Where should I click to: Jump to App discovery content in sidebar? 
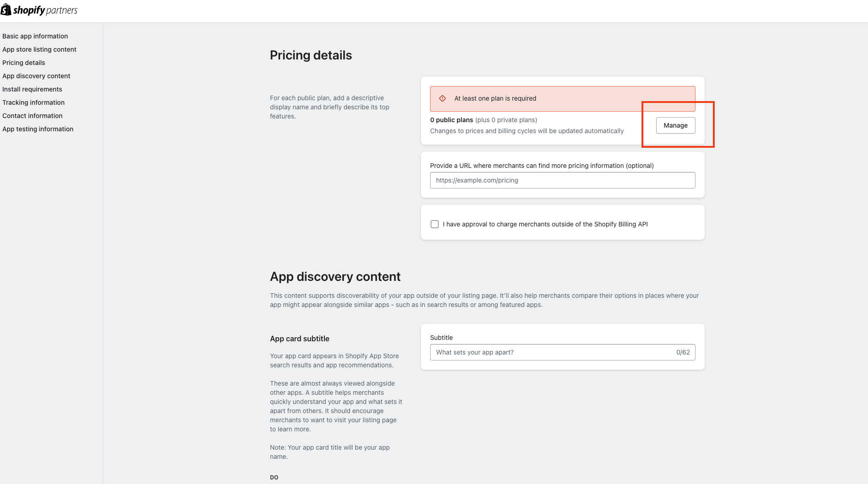36,76
